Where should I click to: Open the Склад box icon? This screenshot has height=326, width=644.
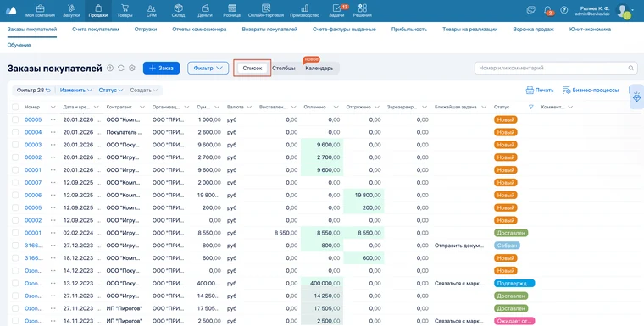[x=178, y=8]
